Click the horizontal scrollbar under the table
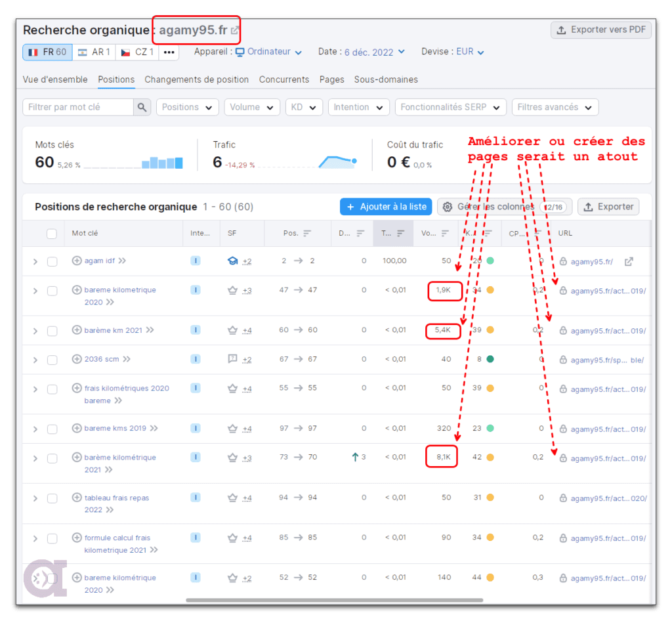 click(x=334, y=599)
